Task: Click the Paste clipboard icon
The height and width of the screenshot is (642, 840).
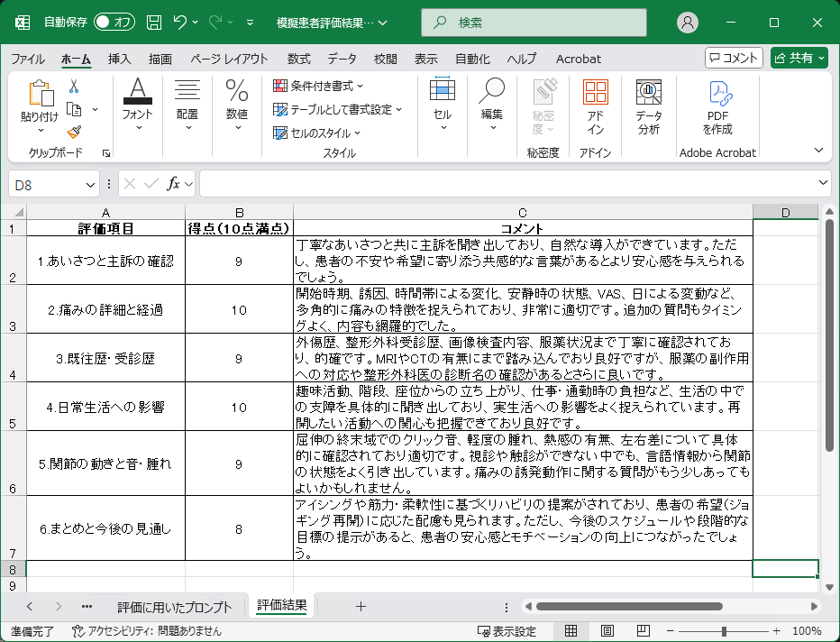Action: tap(40, 94)
